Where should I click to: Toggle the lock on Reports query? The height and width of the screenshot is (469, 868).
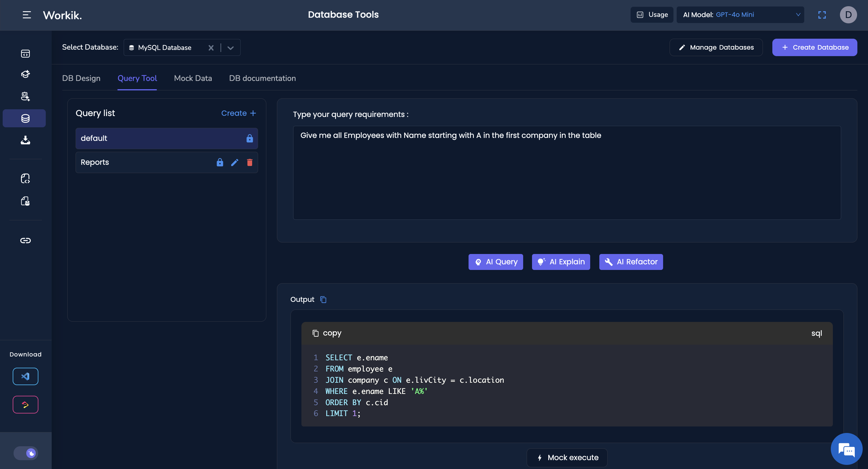tap(220, 162)
